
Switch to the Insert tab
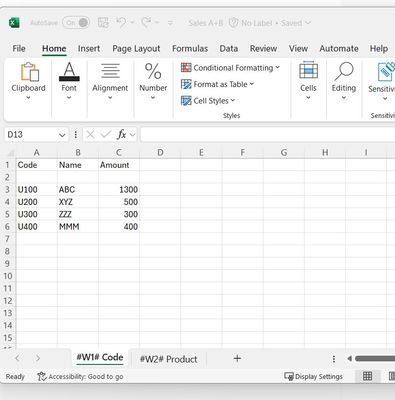(89, 49)
